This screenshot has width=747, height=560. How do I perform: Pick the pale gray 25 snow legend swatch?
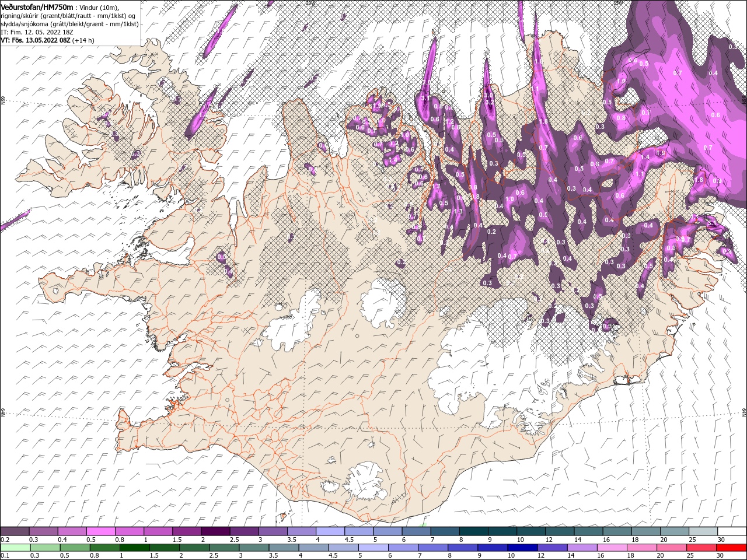click(x=703, y=531)
